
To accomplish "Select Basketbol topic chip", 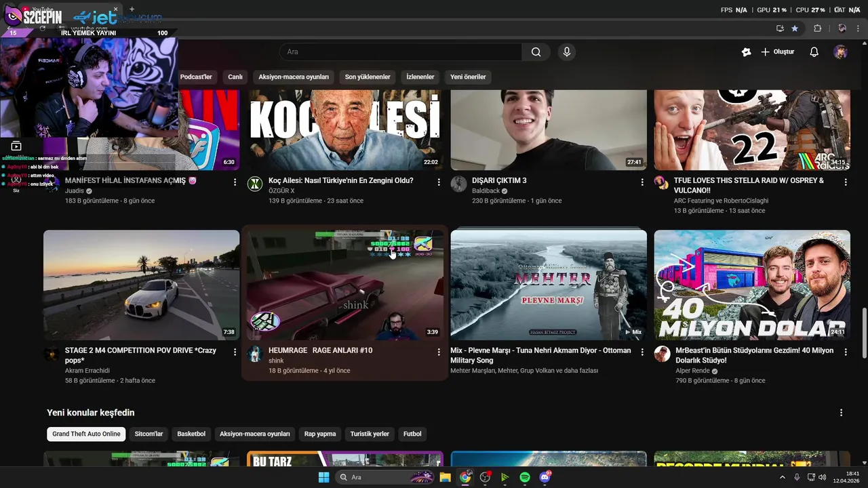I will [x=191, y=434].
